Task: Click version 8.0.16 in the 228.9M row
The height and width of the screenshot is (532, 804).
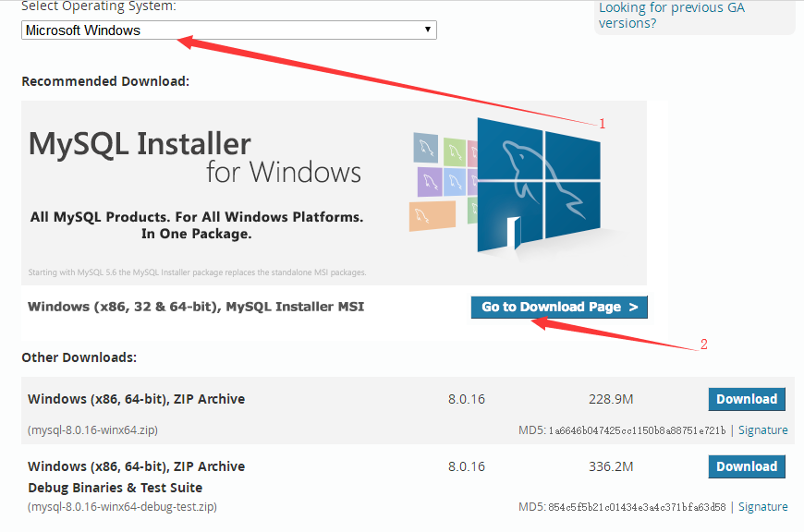Action: pyautogui.click(x=467, y=399)
